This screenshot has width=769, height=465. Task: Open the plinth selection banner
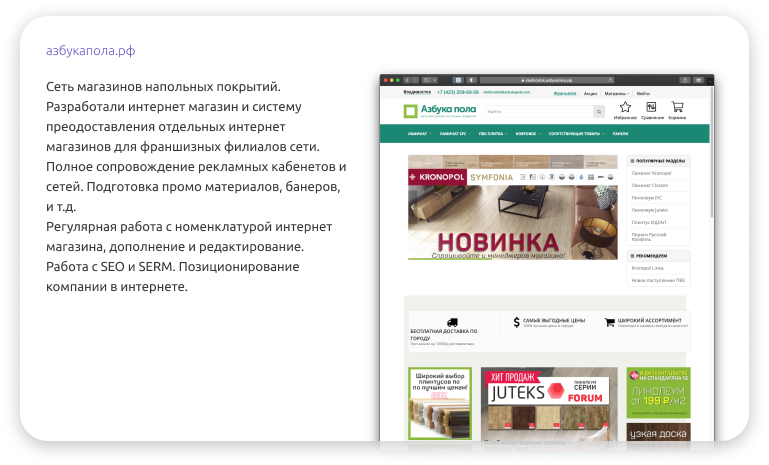click(440, 403)
